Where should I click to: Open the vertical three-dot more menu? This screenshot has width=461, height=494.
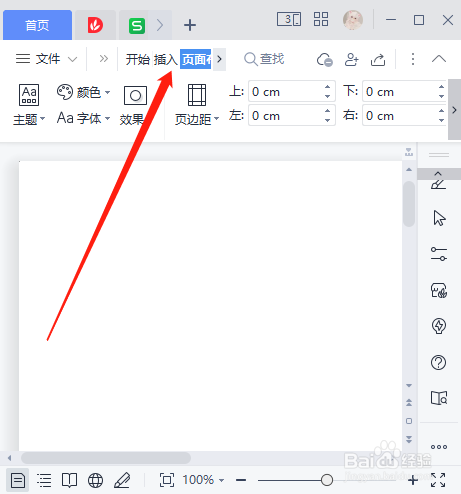[413, 59]
